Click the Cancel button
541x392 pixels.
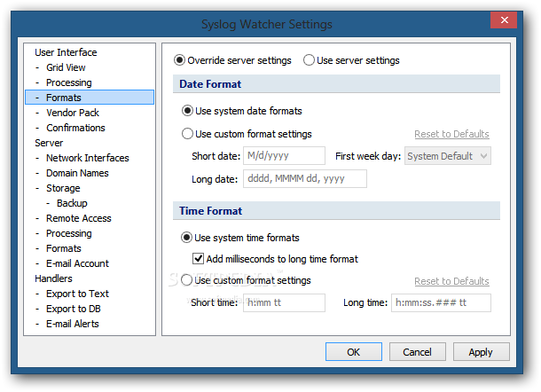418,352
